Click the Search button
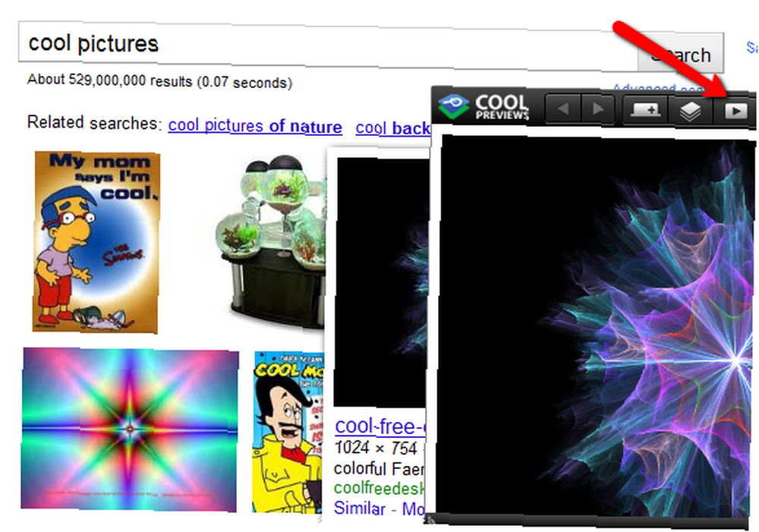The width and height of the screenshot is (759, 532). (681, 54)
